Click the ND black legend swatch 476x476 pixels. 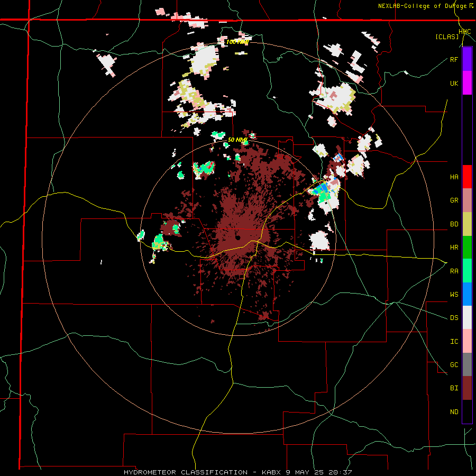[x=467, y=411]
